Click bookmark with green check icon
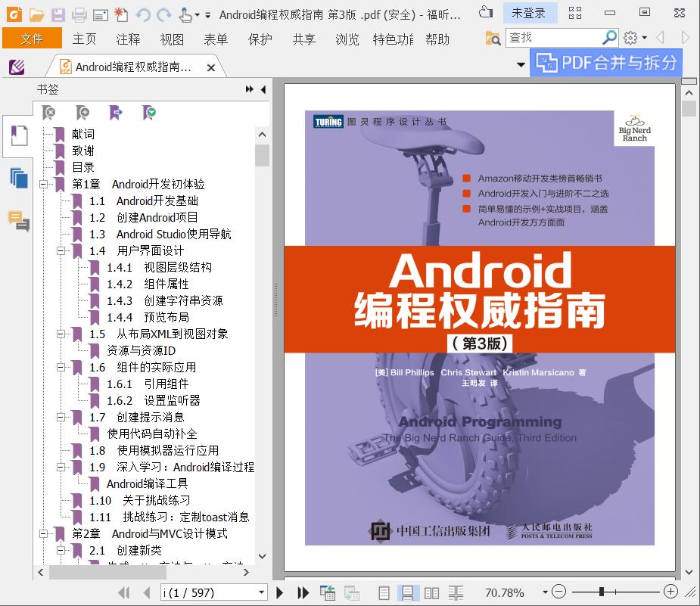The image size is (700, 606). click(x=149, y=113)
